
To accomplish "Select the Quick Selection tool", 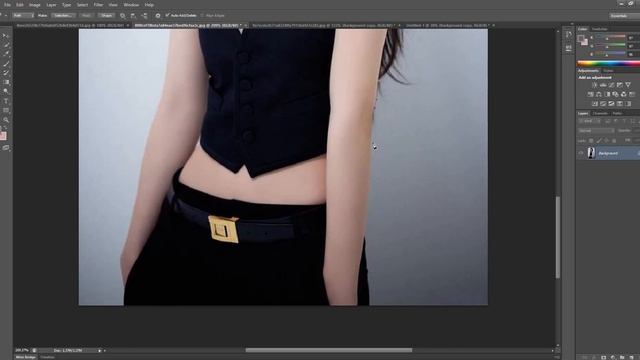I will point(6,45).
